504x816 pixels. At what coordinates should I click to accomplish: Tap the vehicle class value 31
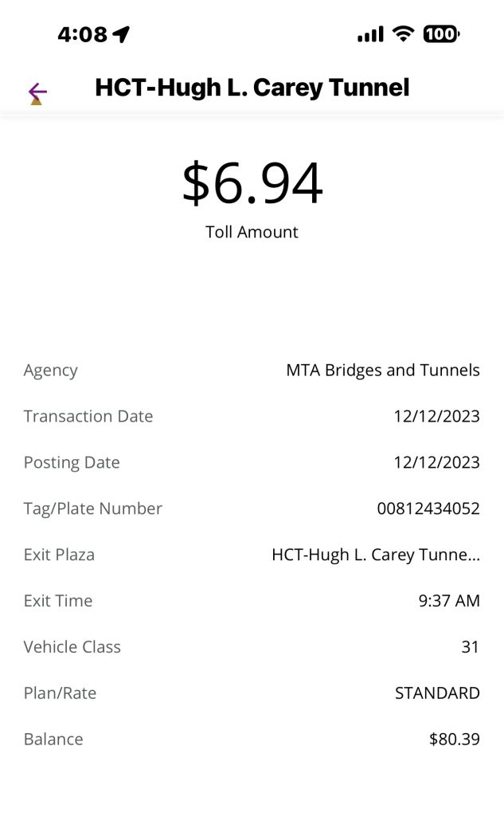click(471, 647)
